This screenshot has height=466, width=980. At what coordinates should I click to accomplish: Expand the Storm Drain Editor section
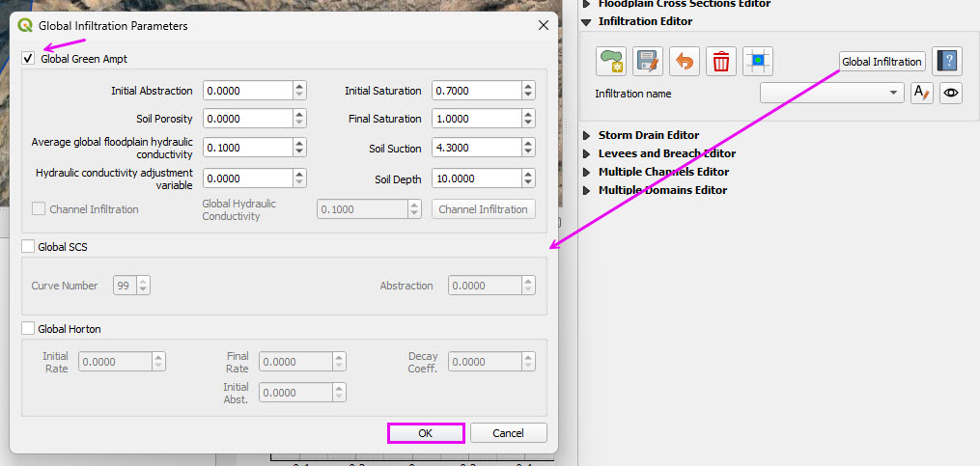pos(587,135)
